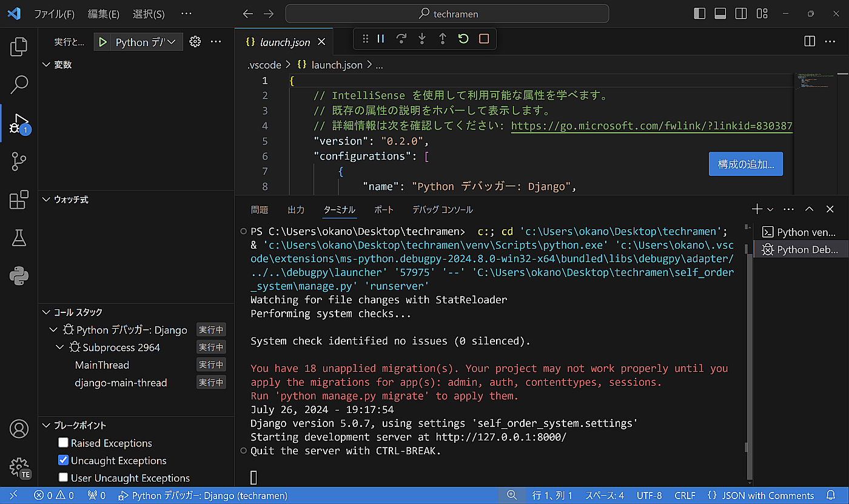Image resolution: width=849 pixels, height=504 pixels.
Task: Collapse the 変数 section
Action: [46, 65]
